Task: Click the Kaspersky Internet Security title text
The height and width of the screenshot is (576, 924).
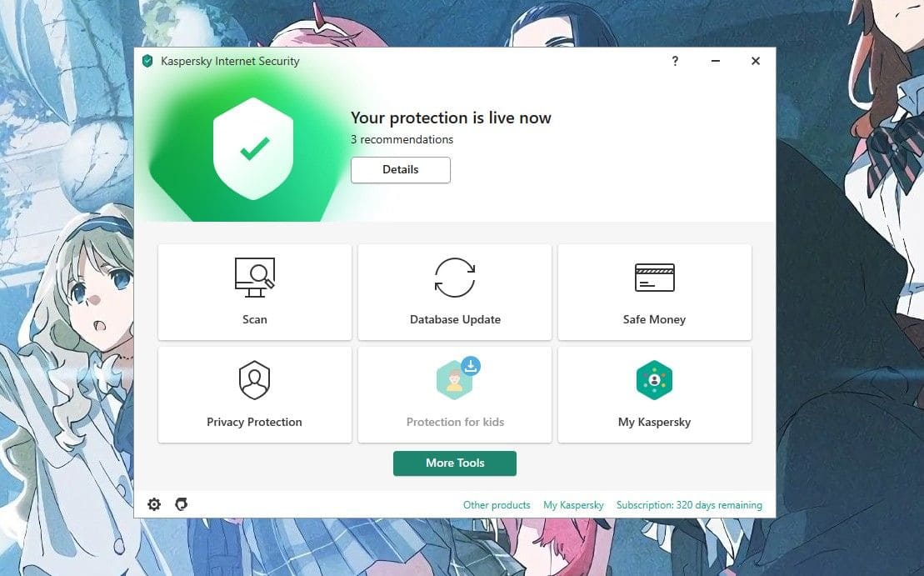Action: click(230, 62)
